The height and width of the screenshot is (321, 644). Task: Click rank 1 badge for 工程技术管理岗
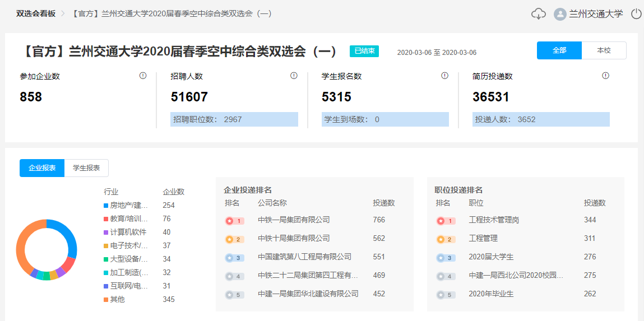click(x=446, y=221)
